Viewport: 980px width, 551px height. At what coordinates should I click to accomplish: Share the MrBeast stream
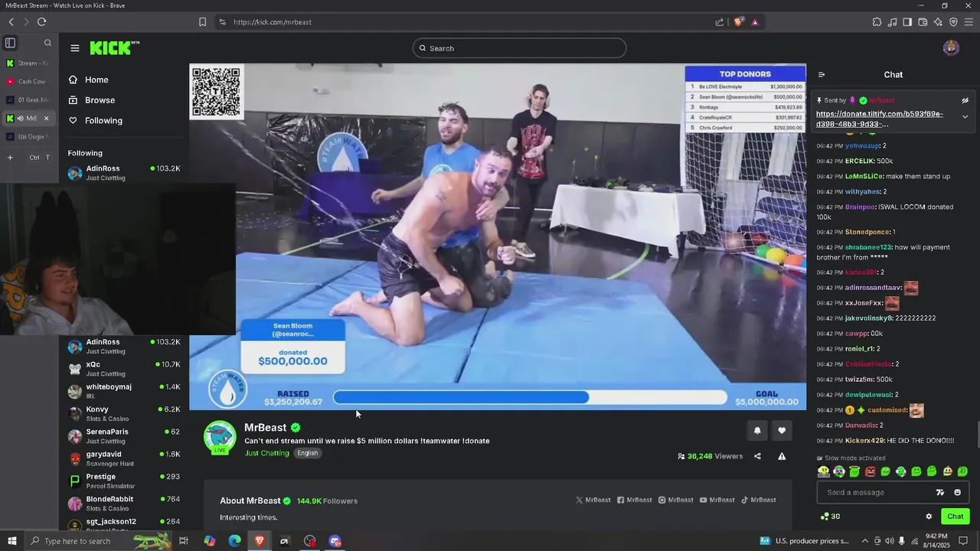coord(757,456)
